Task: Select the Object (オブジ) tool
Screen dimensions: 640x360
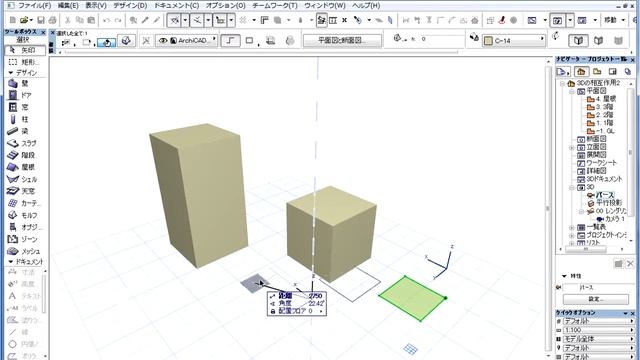Action: point(24,227)
